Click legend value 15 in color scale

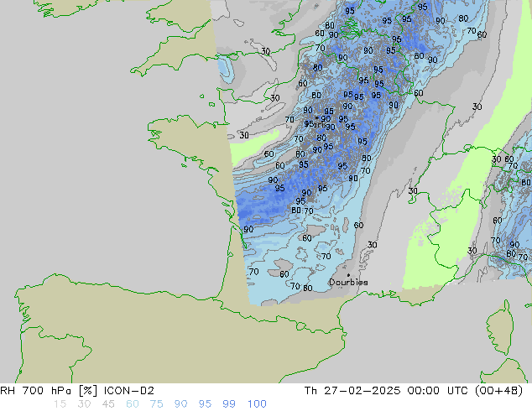[x=60, y=404]
